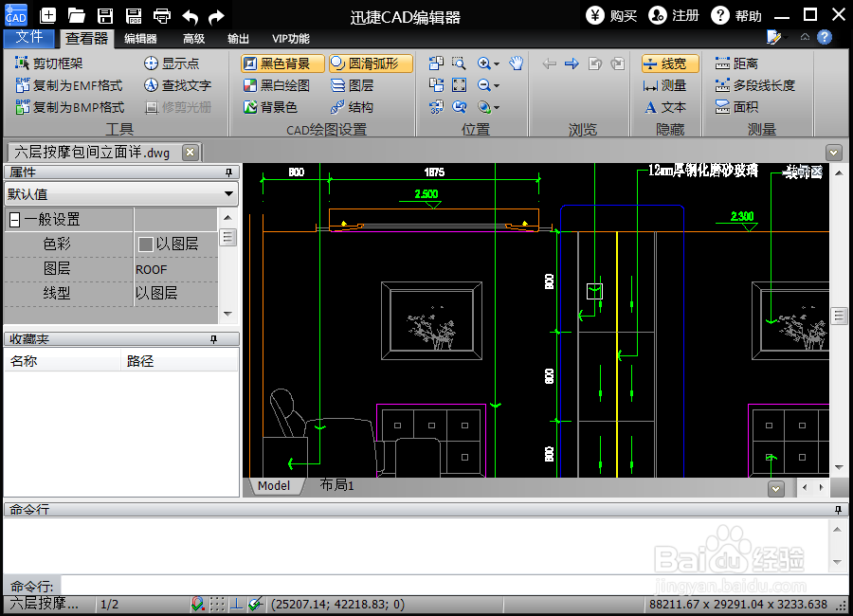The height and width of the screenshot is (616, 853).
Task: Click the Zoom window magnifier icon
Action: point(459,63)
